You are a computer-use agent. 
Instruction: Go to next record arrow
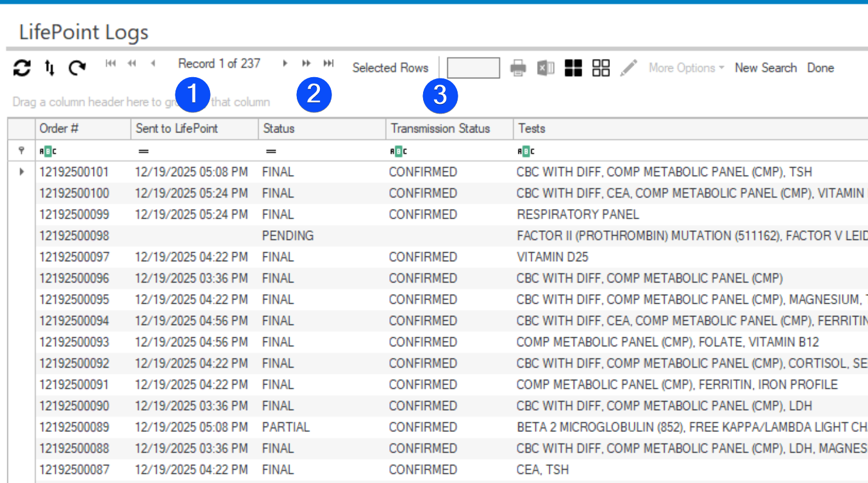pyautogui.click(x=285, y=63)
